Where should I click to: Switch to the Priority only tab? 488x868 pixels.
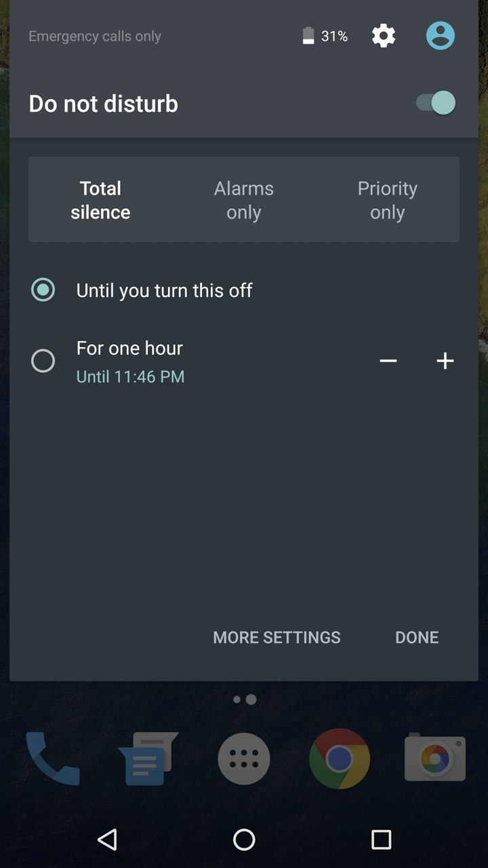[388, 200]
